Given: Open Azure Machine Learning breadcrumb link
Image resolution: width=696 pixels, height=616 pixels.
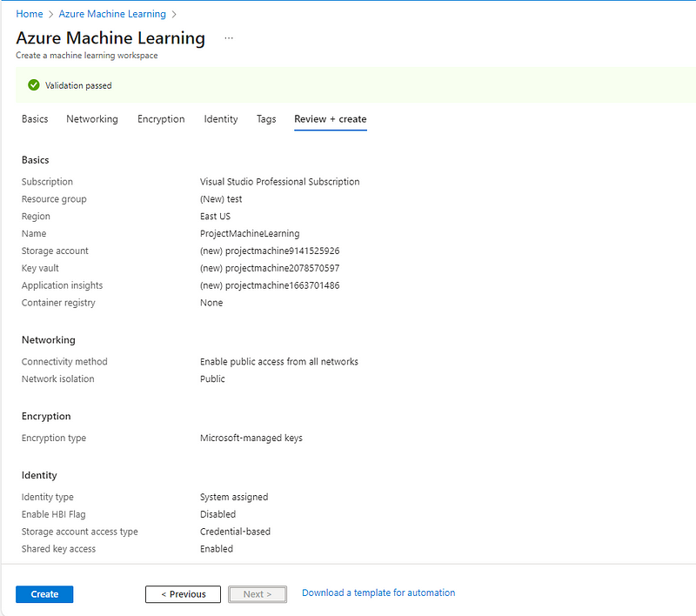Looking at the screenshot, I should (112, 14).
